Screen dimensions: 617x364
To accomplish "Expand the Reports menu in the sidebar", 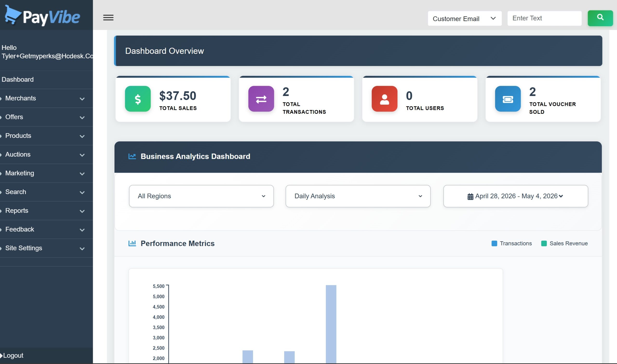I will [x=46, y=211].
